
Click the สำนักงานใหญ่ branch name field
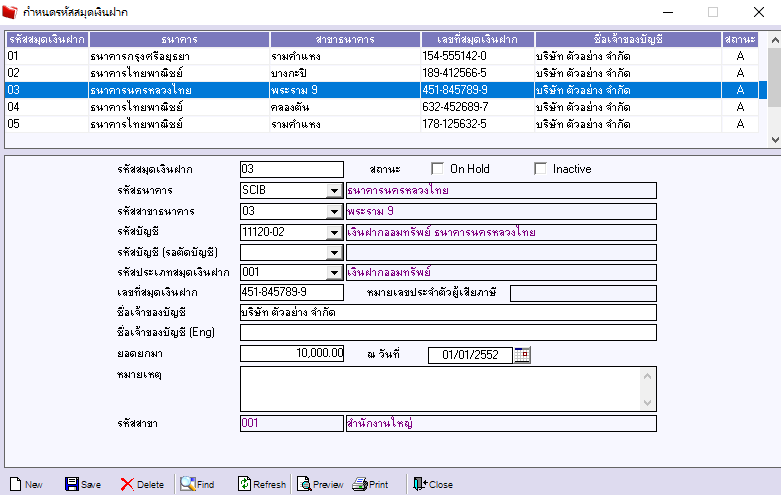501,423
